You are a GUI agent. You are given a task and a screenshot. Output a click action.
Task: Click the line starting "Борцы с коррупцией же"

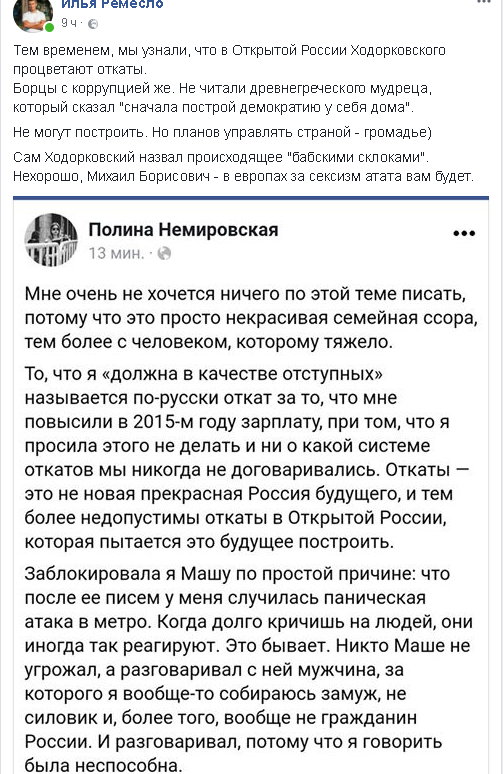223,88
